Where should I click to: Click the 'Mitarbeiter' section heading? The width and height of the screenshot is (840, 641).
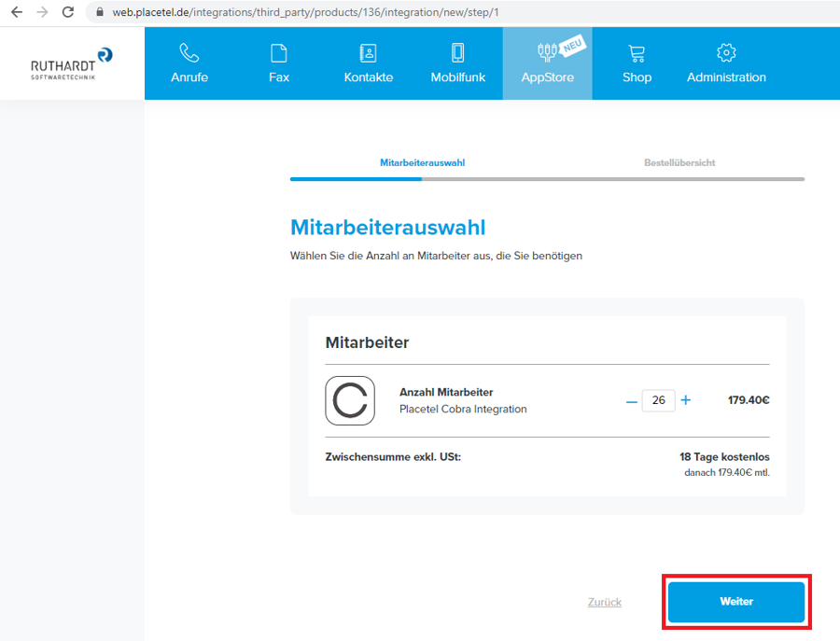point(367,342)
